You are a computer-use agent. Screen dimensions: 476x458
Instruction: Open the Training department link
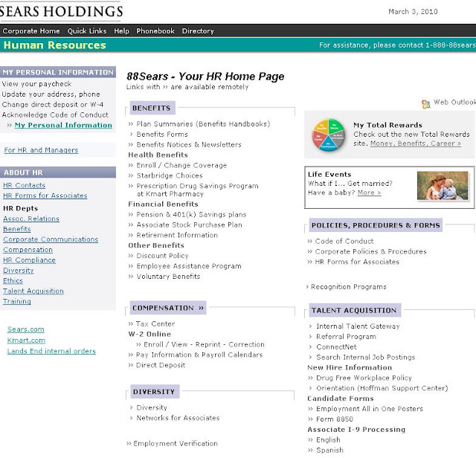(16, 301)
